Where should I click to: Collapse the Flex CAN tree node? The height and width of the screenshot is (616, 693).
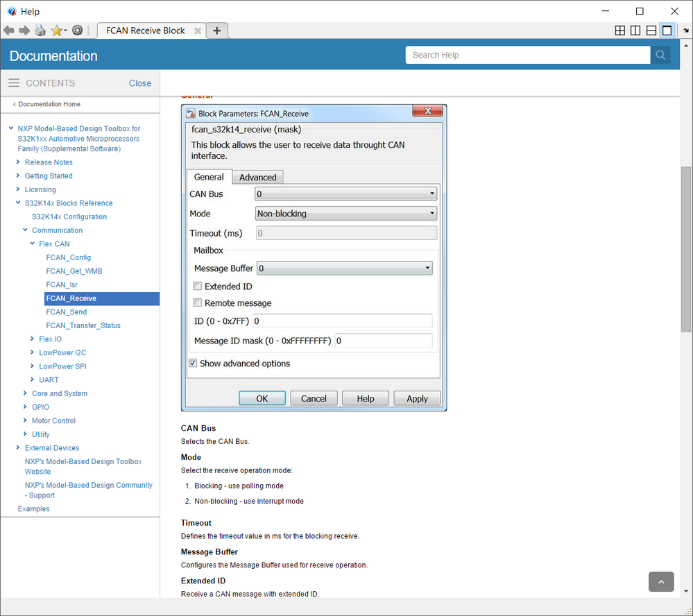click(x=33, y=243)
